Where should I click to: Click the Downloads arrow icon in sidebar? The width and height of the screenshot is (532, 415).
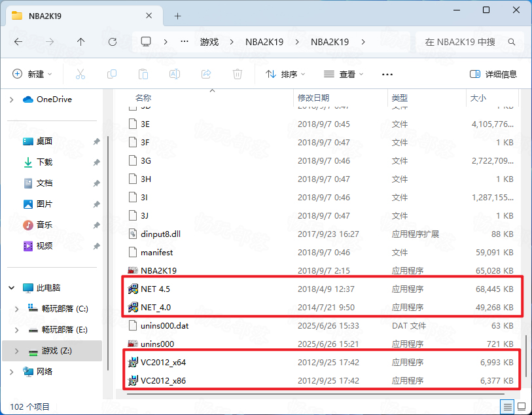tap(28, 162)
